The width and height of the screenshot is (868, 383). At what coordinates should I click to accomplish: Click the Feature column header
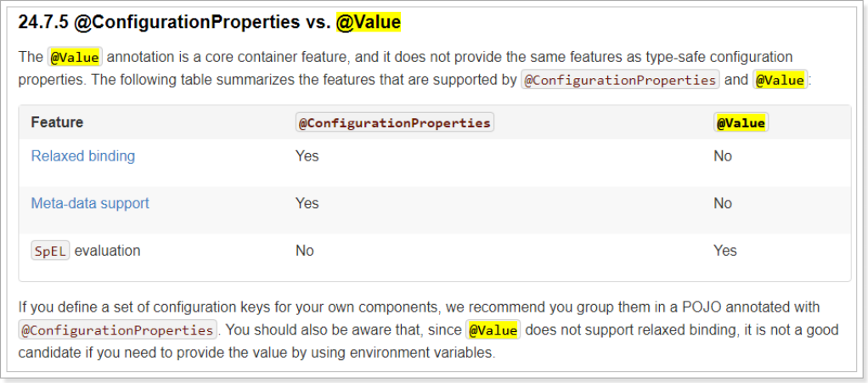click(57, 122)
